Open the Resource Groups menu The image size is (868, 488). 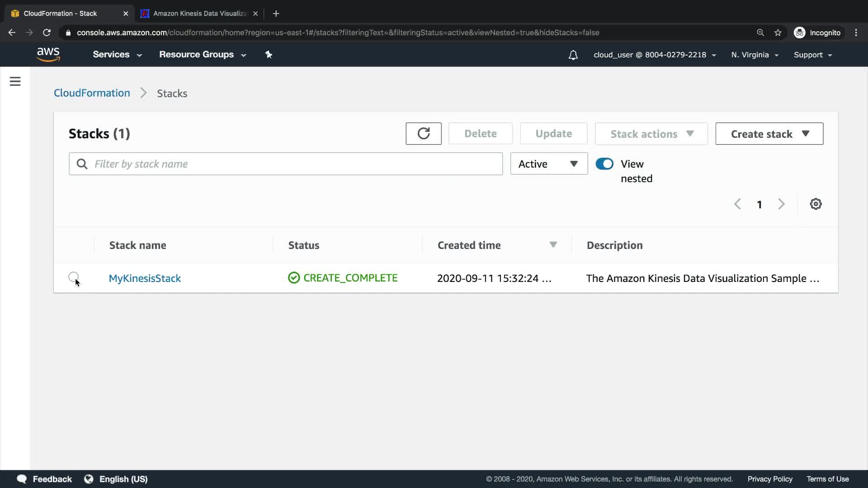[202, 55]
